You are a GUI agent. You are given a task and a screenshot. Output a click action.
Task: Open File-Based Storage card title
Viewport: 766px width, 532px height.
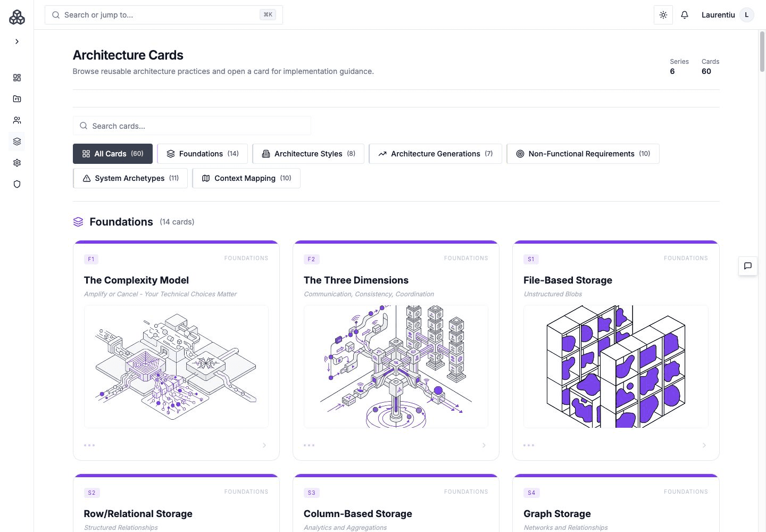[x=568, y=280]
